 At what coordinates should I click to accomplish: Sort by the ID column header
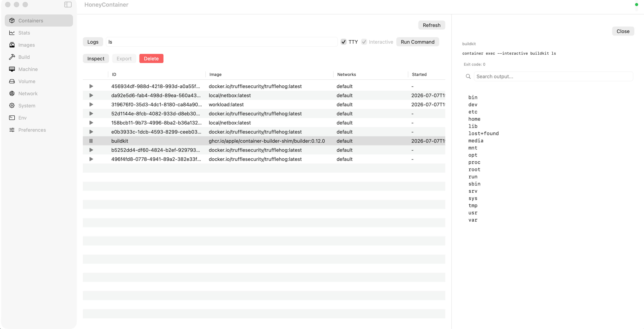coord(114,74)
